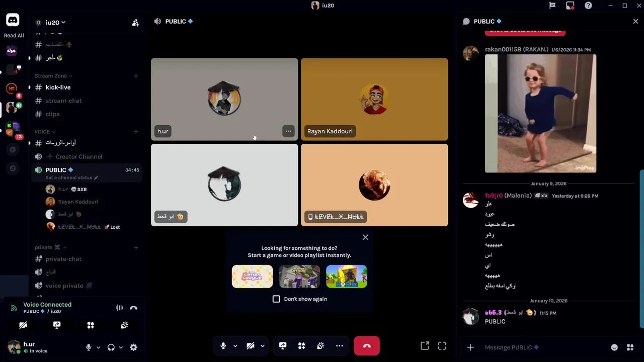
Task: Disconnect using sidebar phone icon
Action: (x=133, y=308)
